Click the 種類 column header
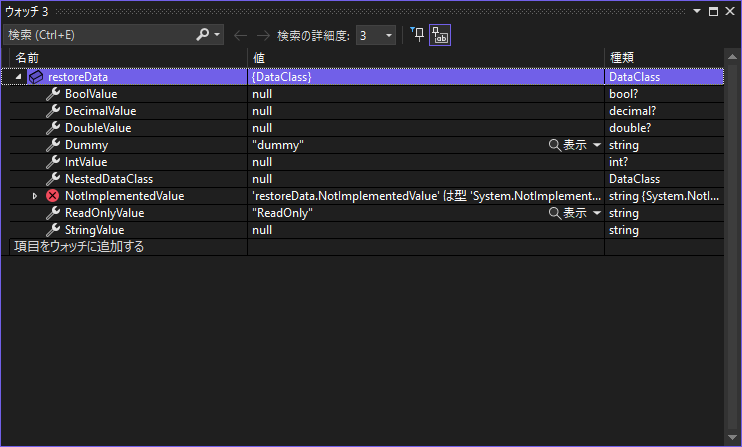Image resolution: width=742 pixels, height=447 pixels. coord(664,58)
